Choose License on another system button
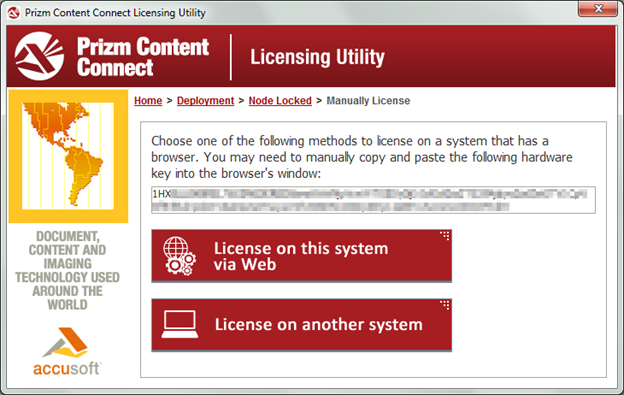 tap(302, 325)
